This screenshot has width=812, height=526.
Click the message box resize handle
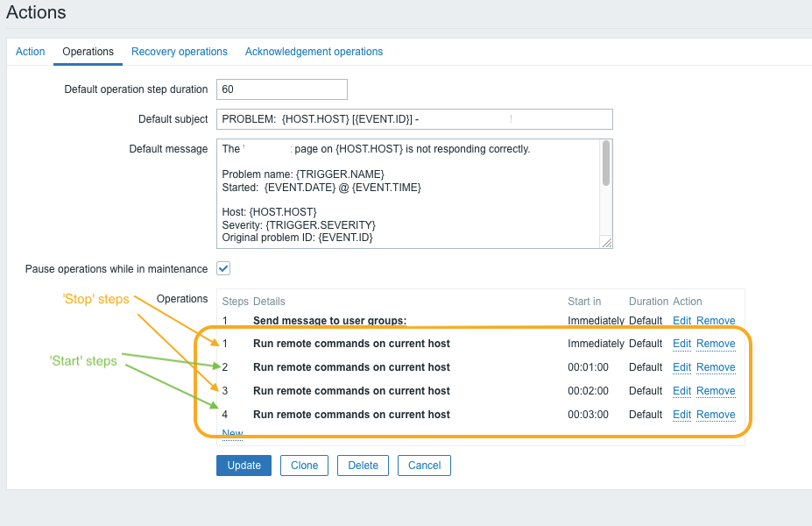[607, 243]
